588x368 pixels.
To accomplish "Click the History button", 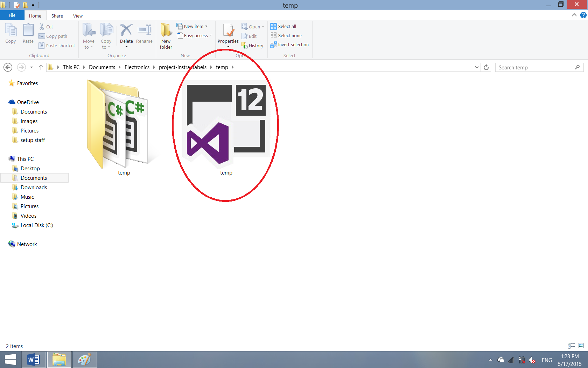I will [x=252, y=46].
